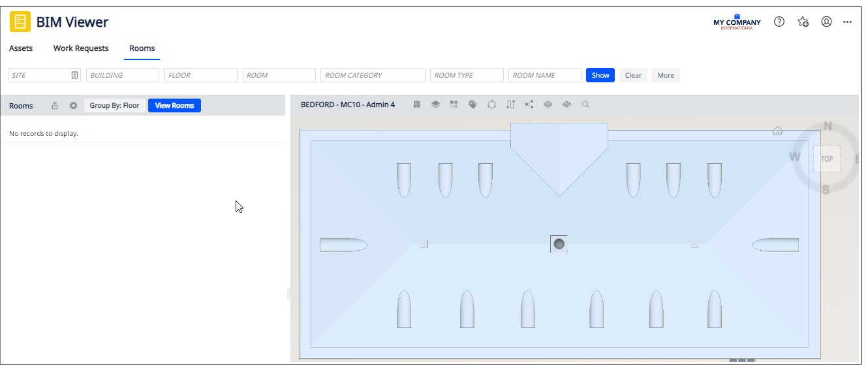
Task: Open the help question mark icon
Action: [x=779, y=22]
